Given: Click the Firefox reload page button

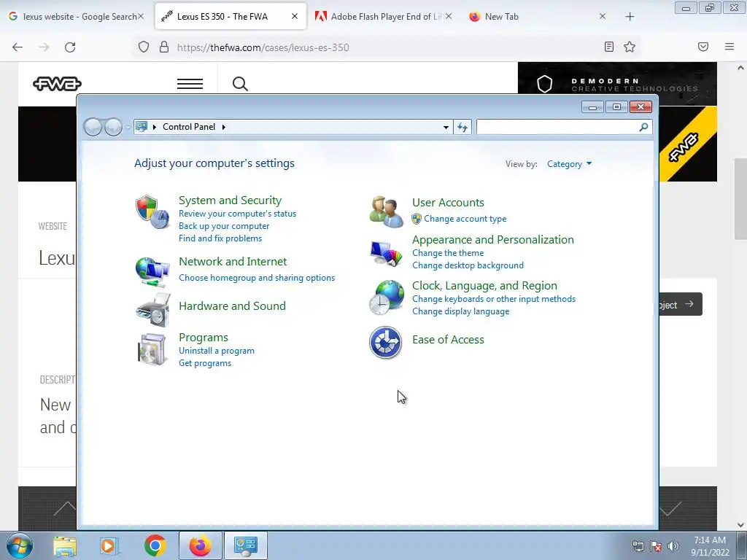Looking at the screenshot, I should 70,47.
